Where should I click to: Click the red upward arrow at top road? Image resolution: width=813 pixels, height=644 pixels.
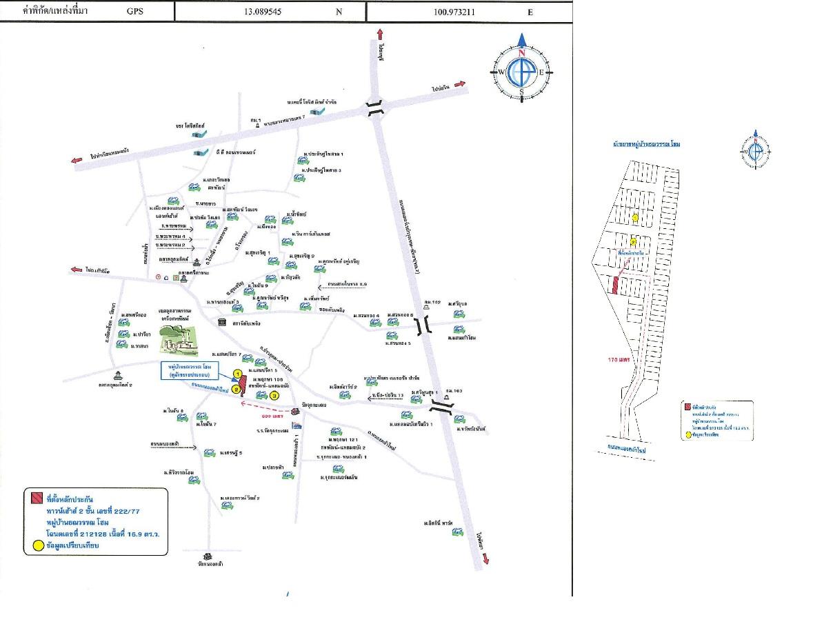point(379,37)
